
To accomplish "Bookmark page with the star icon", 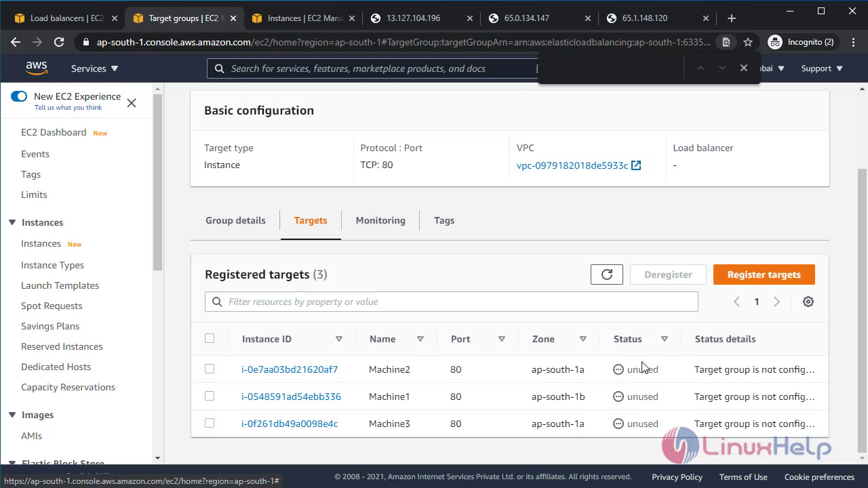I will (x=748, y=42).
